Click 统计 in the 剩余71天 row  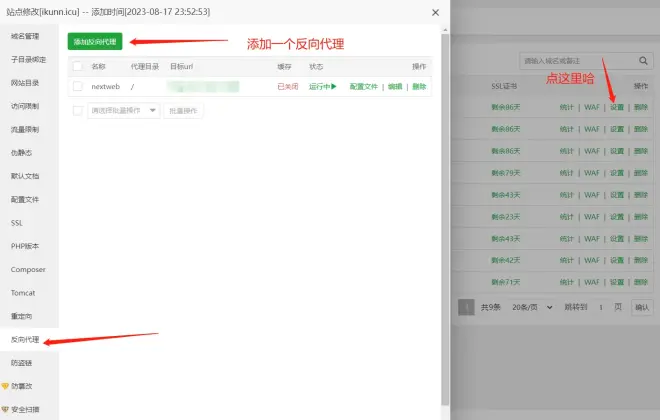567,282
